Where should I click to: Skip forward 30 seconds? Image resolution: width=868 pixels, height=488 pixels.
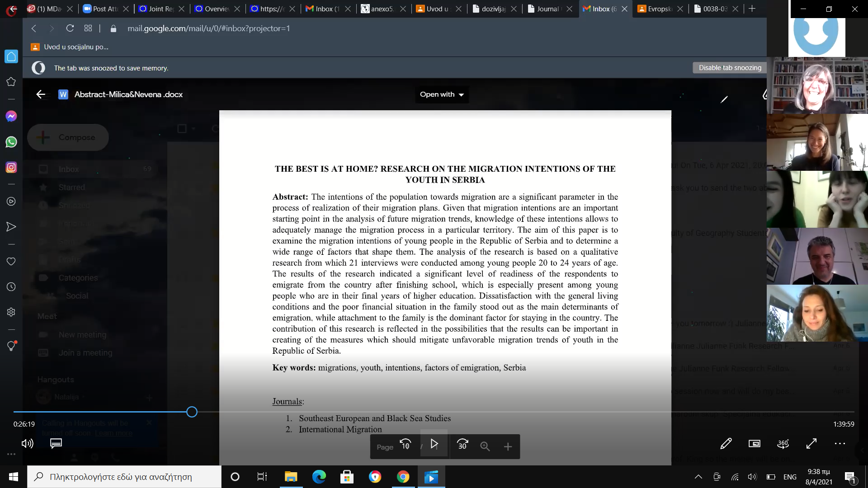tap(462, 445)
